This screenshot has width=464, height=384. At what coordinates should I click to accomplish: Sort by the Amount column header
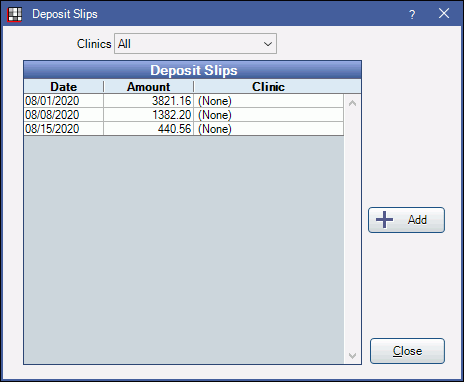149,87
